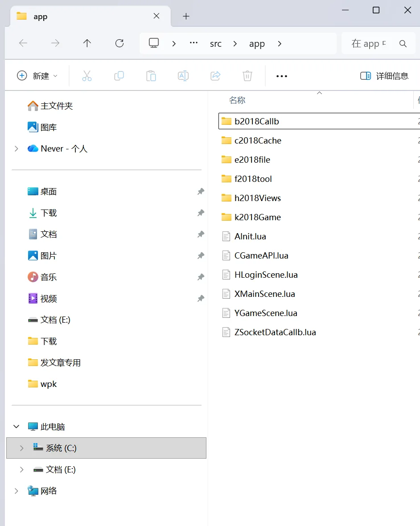The height and width of the screenshot is (526, 420).
Task: Sort by the 名称 column header
Action: pyautogui.click(x=237, y=100)
